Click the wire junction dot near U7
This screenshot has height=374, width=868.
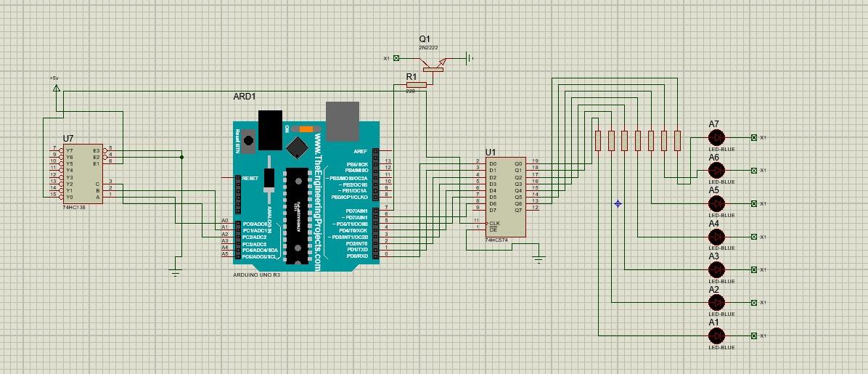coord(182,157)
